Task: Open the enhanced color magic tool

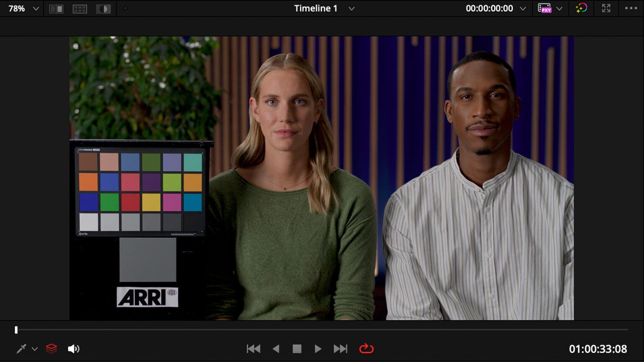Action: click(582, 8)
